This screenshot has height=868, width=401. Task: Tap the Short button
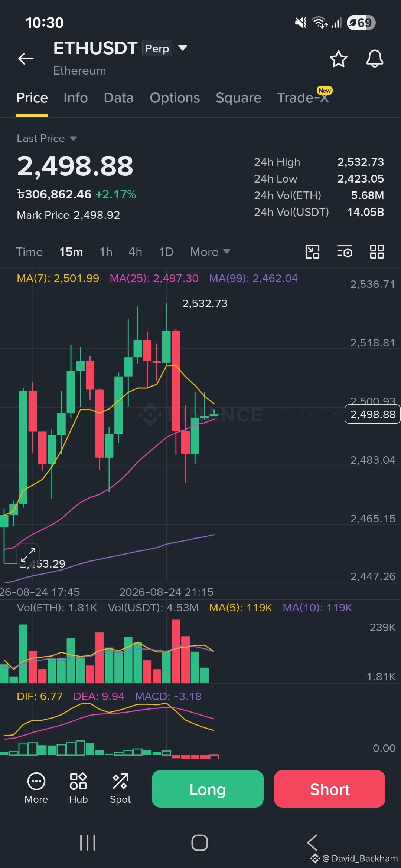pyautogui.click(x=330, y=789)
